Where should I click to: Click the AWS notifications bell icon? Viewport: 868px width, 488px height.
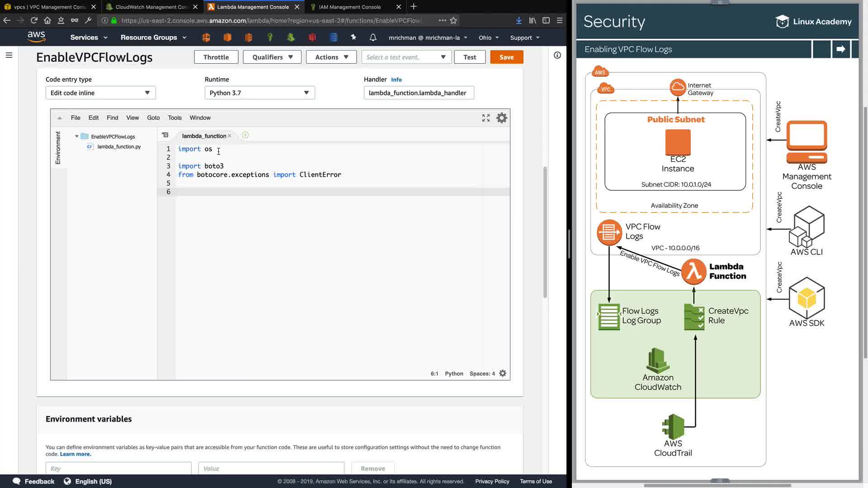(373, 38)
